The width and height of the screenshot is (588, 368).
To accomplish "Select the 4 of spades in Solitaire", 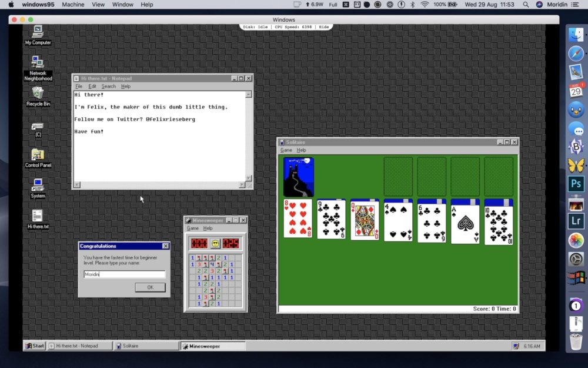I will pyautogui.click(x=398, y=222).
